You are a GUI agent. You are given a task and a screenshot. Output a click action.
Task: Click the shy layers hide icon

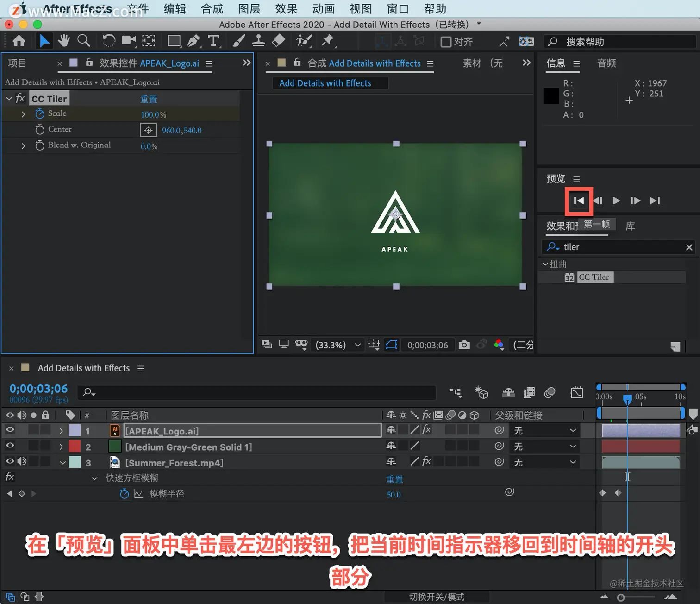point(508,393)
